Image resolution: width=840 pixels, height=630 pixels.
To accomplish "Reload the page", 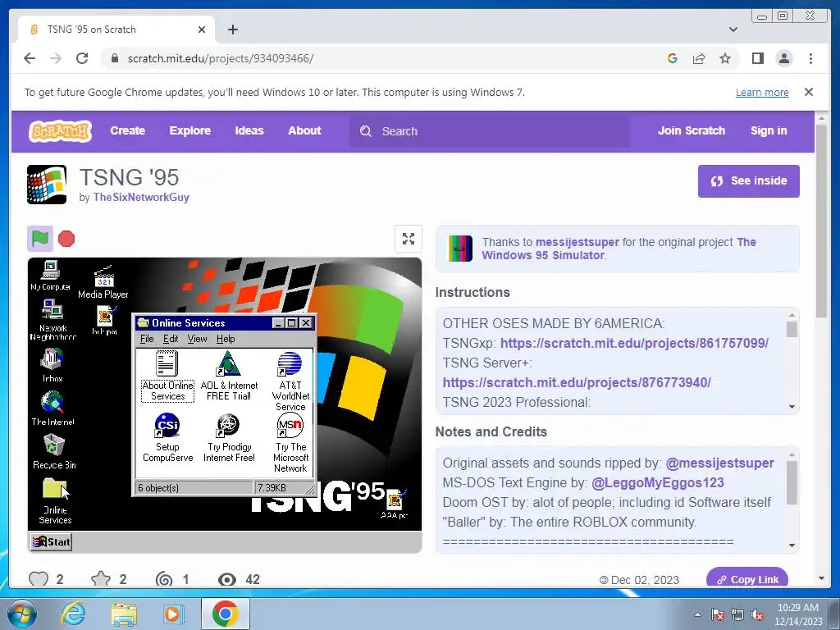I will pyautogui.click(x=82, y=58).
